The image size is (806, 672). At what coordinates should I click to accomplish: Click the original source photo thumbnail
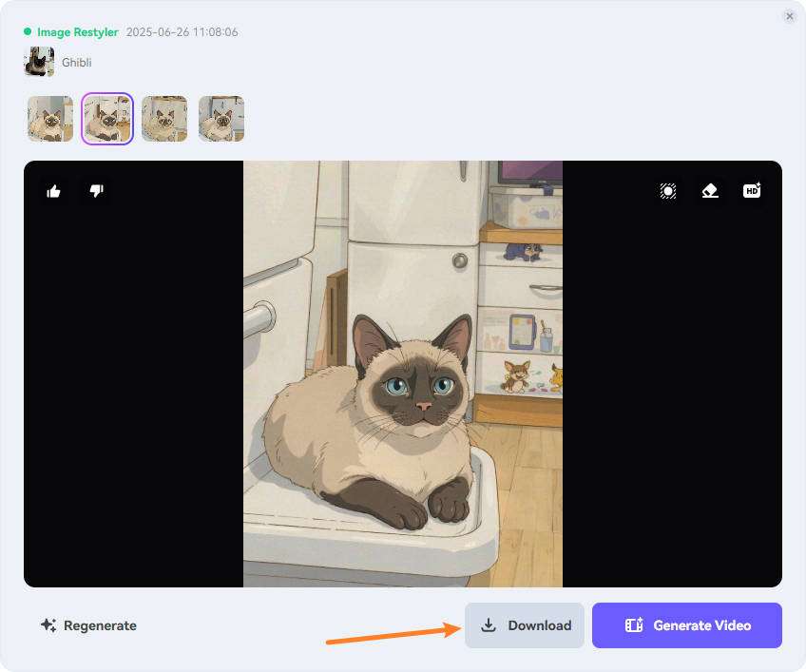click(39, 62)
